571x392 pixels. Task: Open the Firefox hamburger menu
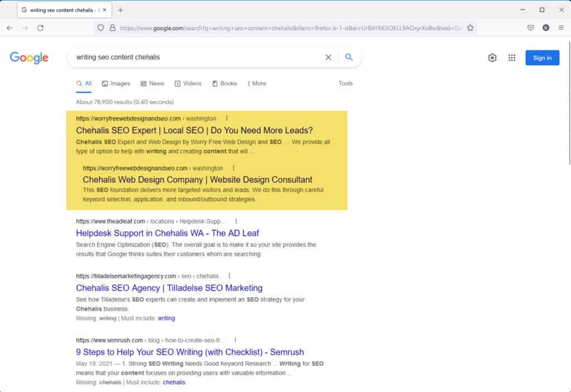[561, 28]
